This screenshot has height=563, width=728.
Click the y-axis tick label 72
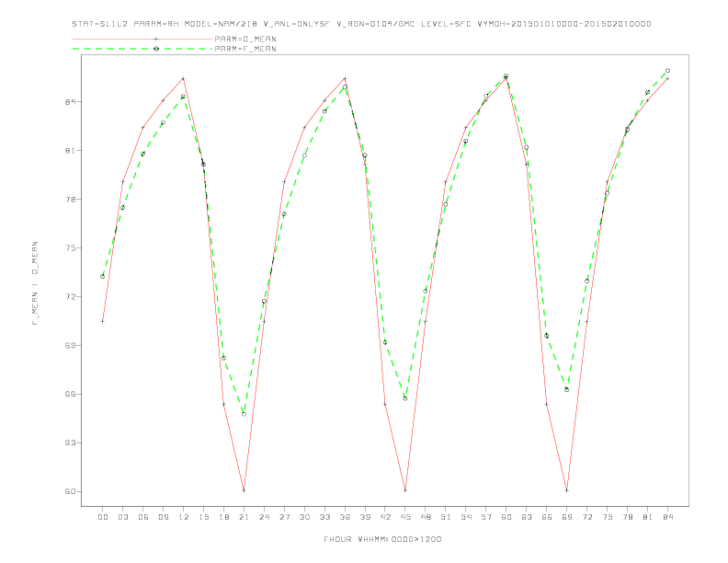coord(70,297)
